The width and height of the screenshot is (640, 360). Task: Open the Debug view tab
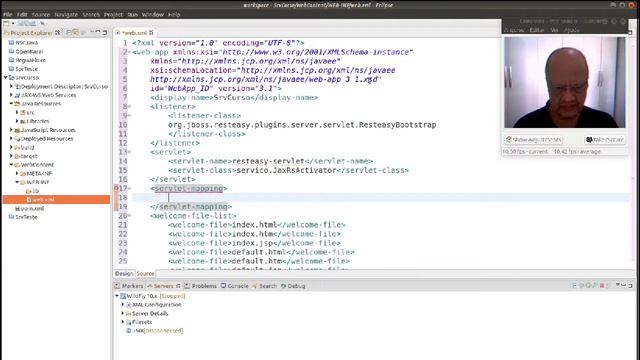click(x=293, y=286)
